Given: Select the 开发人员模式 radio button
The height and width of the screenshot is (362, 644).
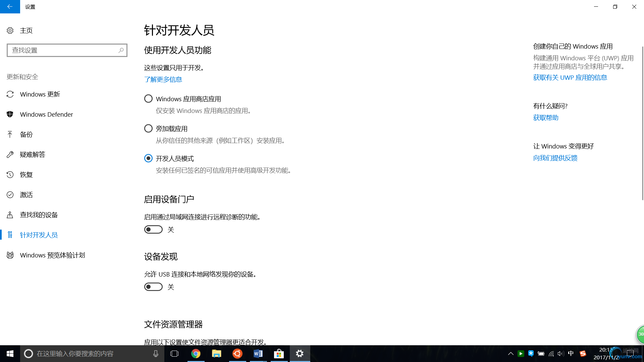Looking at the screenshot, I should click(148, 159).
